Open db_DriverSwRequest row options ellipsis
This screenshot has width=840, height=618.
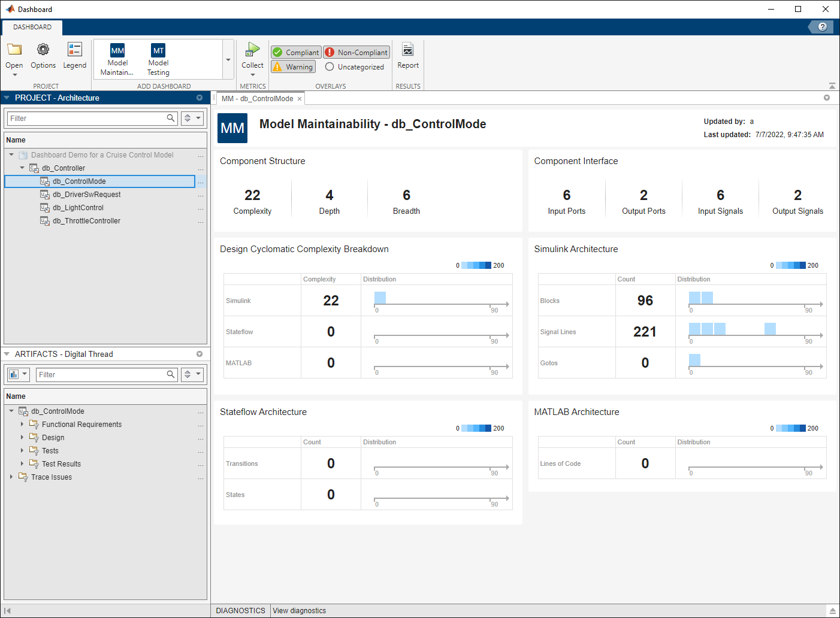point(201,195)
